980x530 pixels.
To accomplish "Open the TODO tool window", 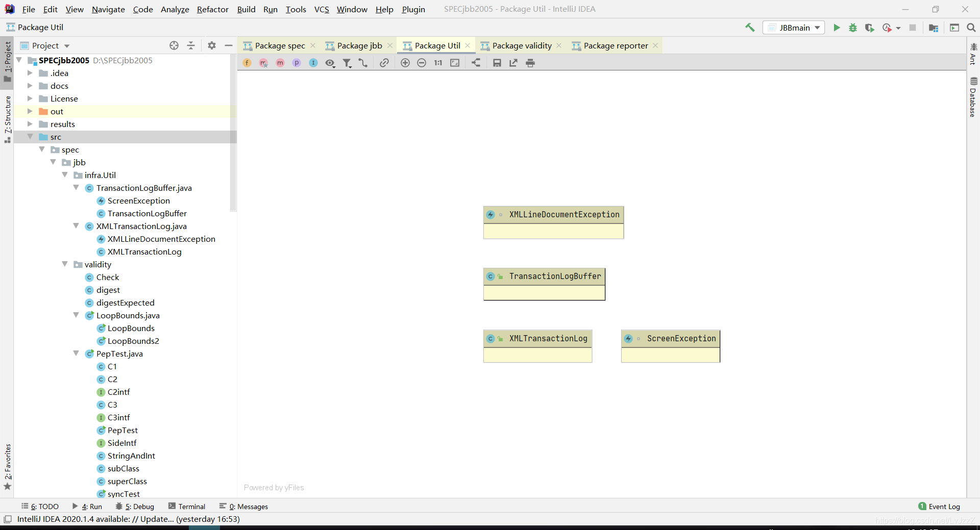I will click(x=40, y=507).
